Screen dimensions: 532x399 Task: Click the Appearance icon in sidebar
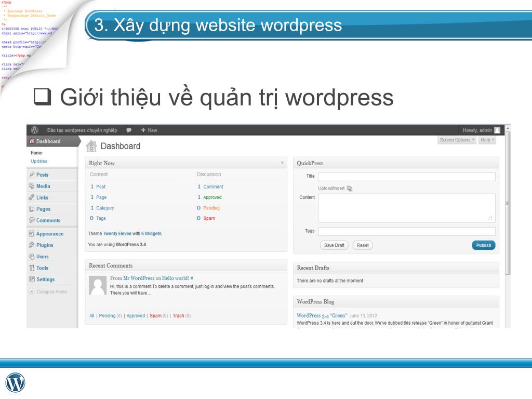click(x=32, y=234)
